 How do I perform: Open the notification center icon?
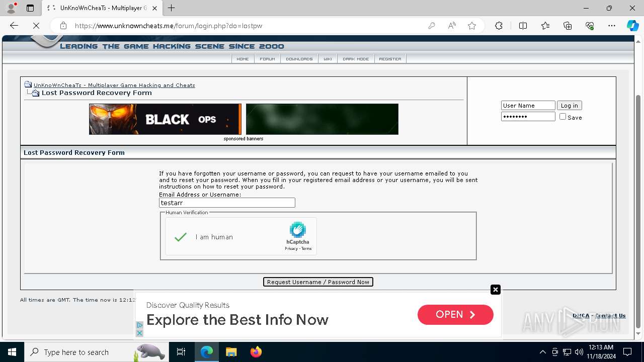(x=627, y=352)
